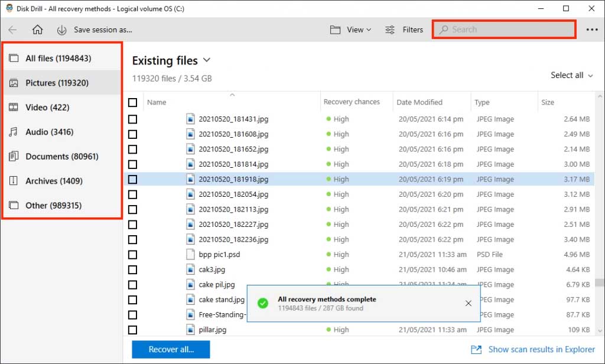Select the Video (422) category
Image resolution: width=605 pixels, height=364 pixels.
(62, 108)
